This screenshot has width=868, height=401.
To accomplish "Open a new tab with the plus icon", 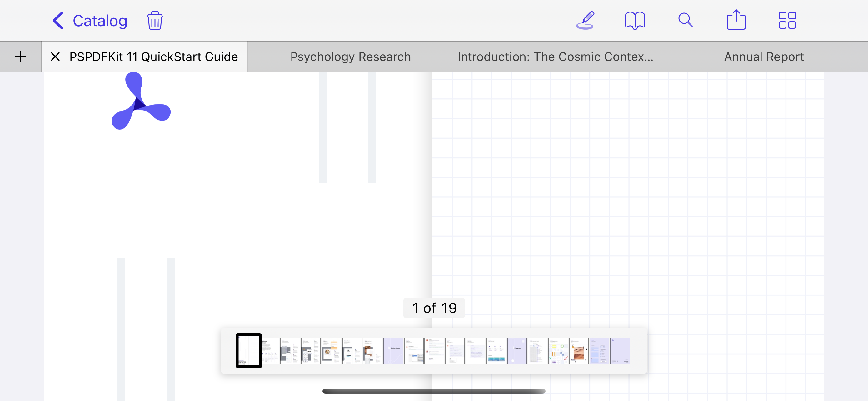I will pos(21,57).
